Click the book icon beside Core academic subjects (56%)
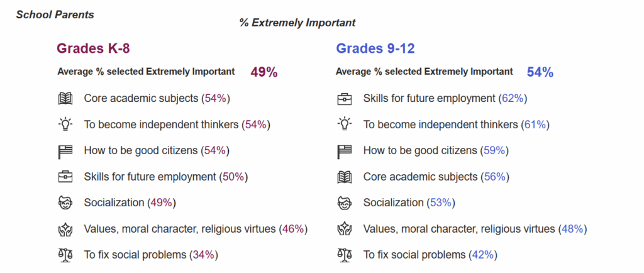The height and width of the screenshot is (273, 644). tap(344, 177)
